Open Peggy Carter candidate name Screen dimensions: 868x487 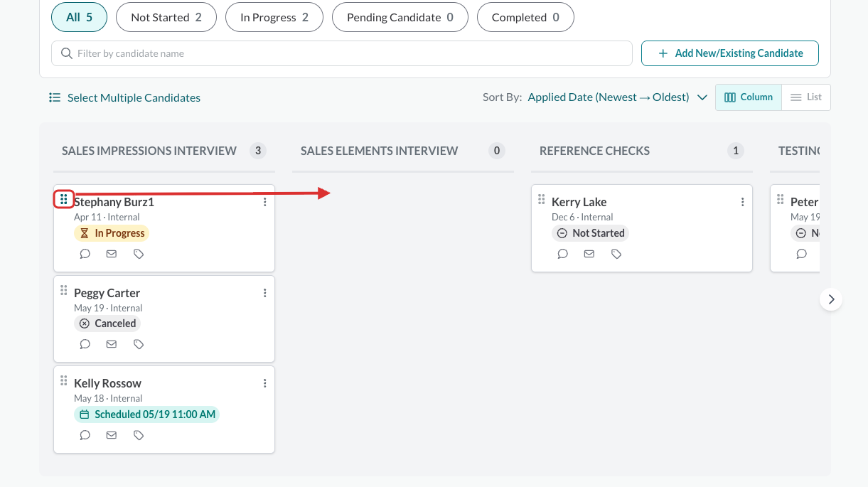coord(107,293)
